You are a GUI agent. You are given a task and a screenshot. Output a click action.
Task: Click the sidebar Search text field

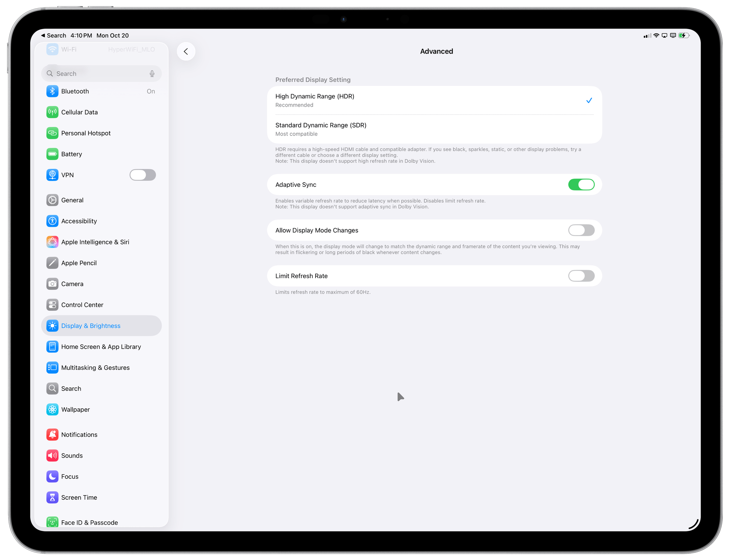point(100,74)
